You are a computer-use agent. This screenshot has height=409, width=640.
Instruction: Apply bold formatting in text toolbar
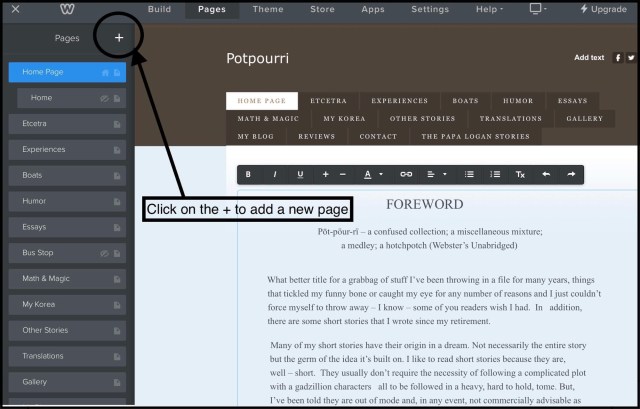248,174
